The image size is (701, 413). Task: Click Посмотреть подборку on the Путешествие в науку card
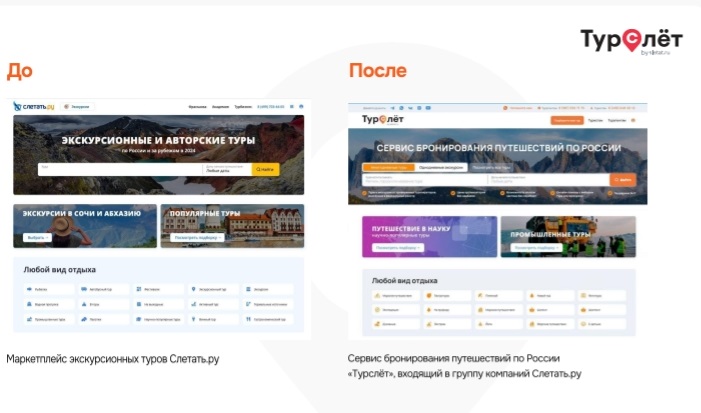pos(398,248)
